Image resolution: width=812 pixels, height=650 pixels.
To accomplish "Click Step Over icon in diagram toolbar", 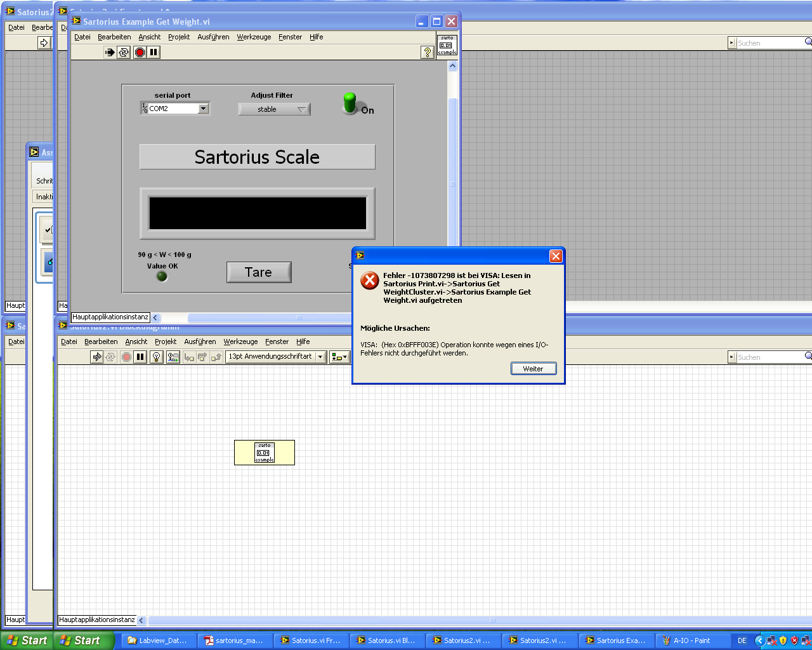I will (202, 357).
